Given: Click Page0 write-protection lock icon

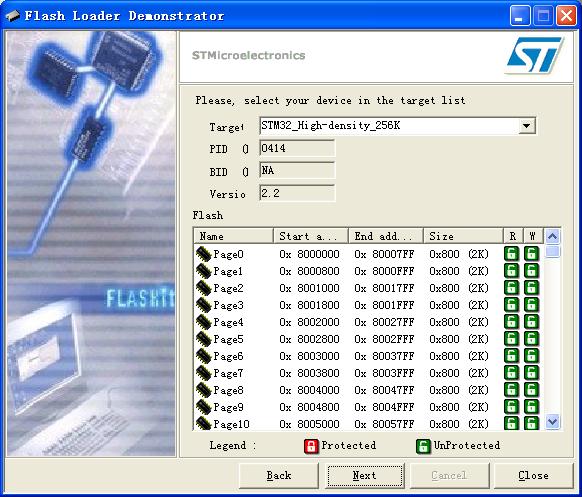Looking at the screenshot, I should 532,254.
